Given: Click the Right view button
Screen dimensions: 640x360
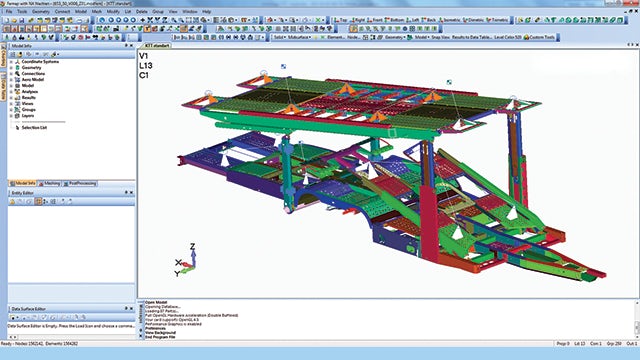Looking at the screenshot, I should tap(358, 20).
